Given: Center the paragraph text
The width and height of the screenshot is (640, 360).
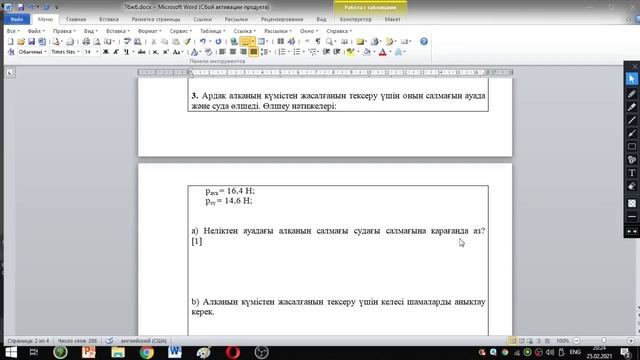Looking at the screenshot, I should coord(233,52).
